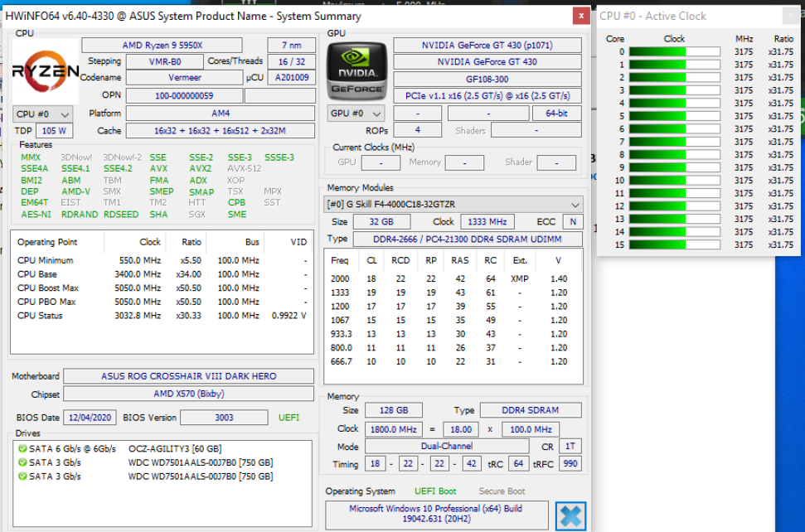This screenshot has width=805, height=532.
Task: Click the MHz column header in Active Clock
Action: [x=744, y=38]
